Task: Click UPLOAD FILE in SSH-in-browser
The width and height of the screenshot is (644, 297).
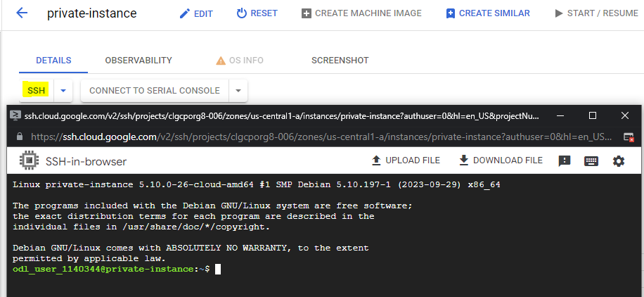Action: [406, 160]
